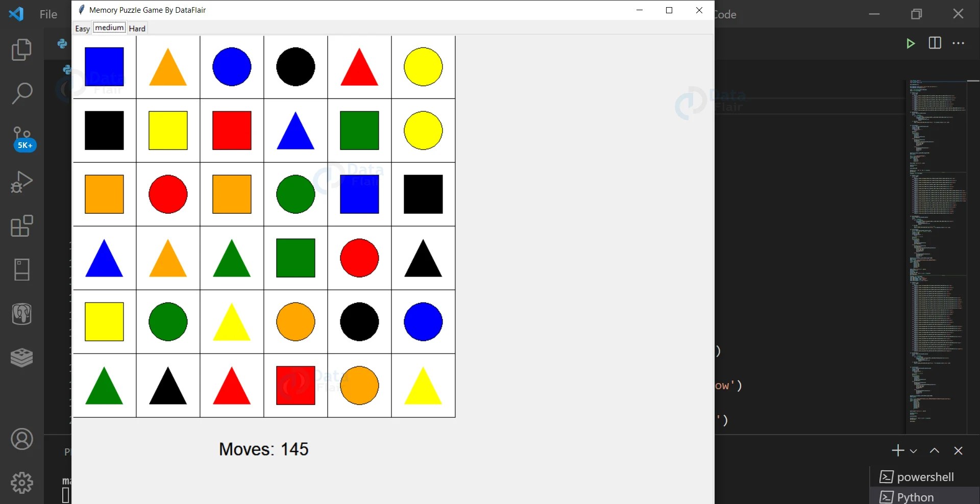Open the editor More Actions ellipsis menu

(959, 44)
